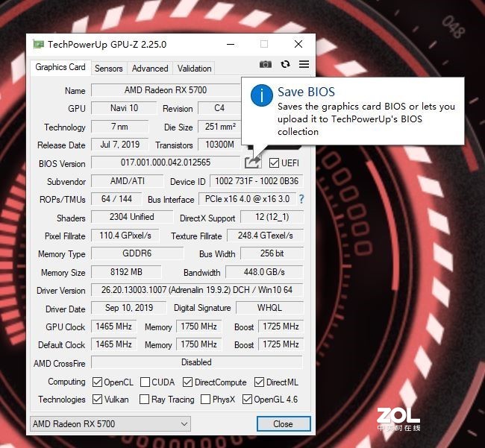Image resolution: width=485 pixels, height=448 pixels.
Task: Click the GPU Clock row Boost 1725 MHz
Action: 281,326
